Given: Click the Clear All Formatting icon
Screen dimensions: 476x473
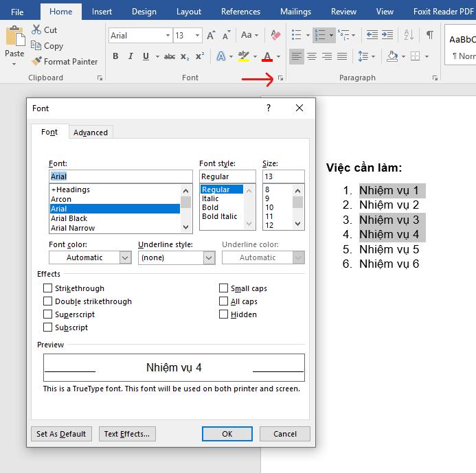Looking at the screenshot, I should point(276,35).
